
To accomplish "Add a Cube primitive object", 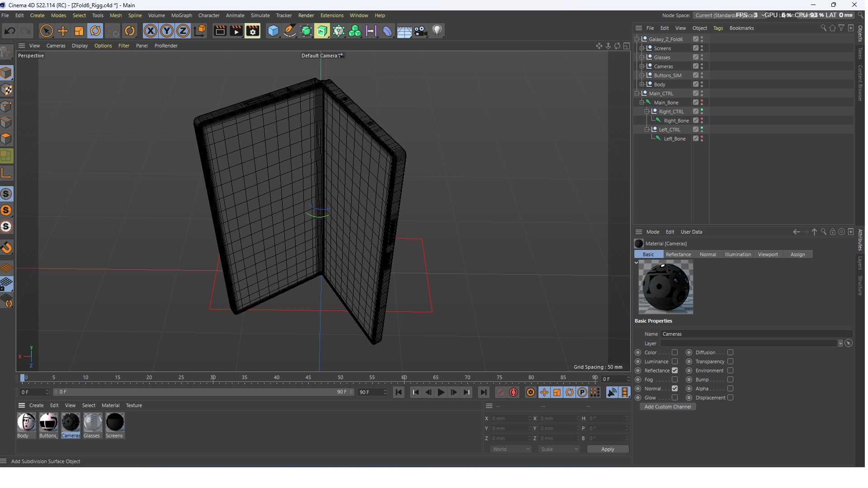I will point(273,31).
